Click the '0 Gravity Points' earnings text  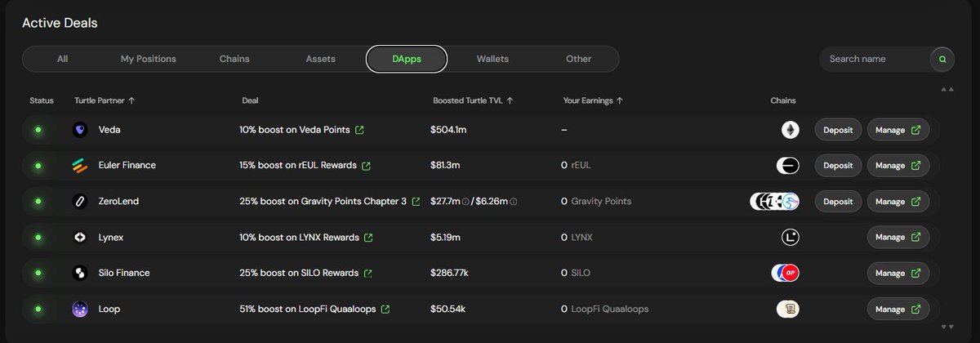[596, 201]
